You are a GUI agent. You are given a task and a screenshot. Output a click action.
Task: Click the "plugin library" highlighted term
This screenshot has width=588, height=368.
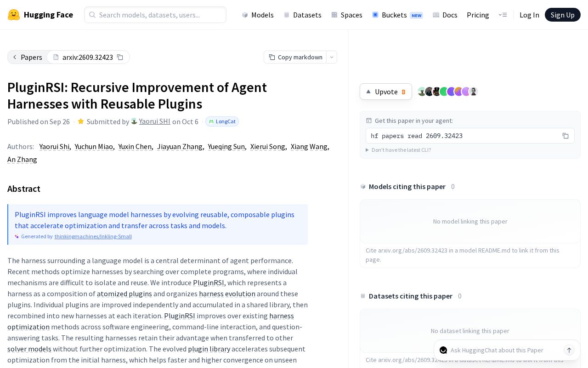point(209,349)
